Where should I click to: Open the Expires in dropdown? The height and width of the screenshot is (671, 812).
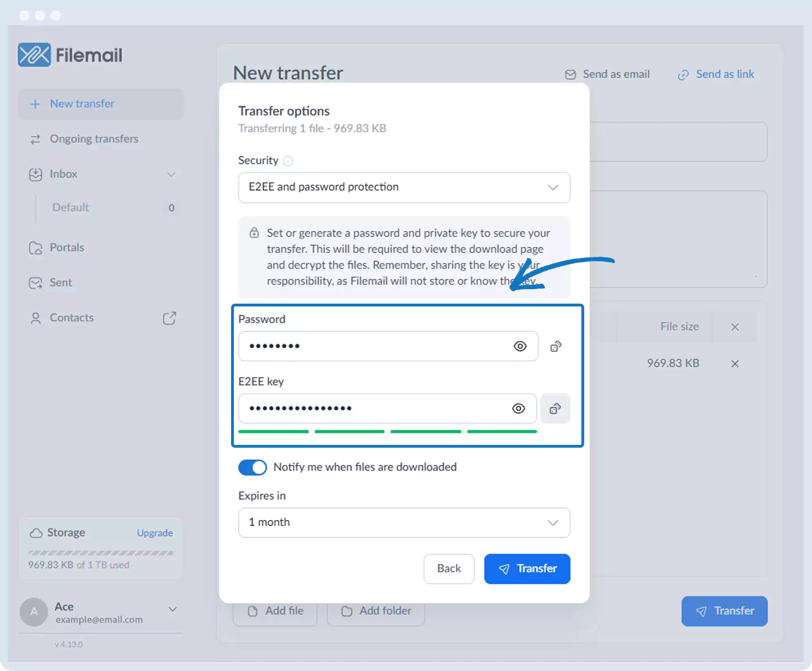point(404,522)
